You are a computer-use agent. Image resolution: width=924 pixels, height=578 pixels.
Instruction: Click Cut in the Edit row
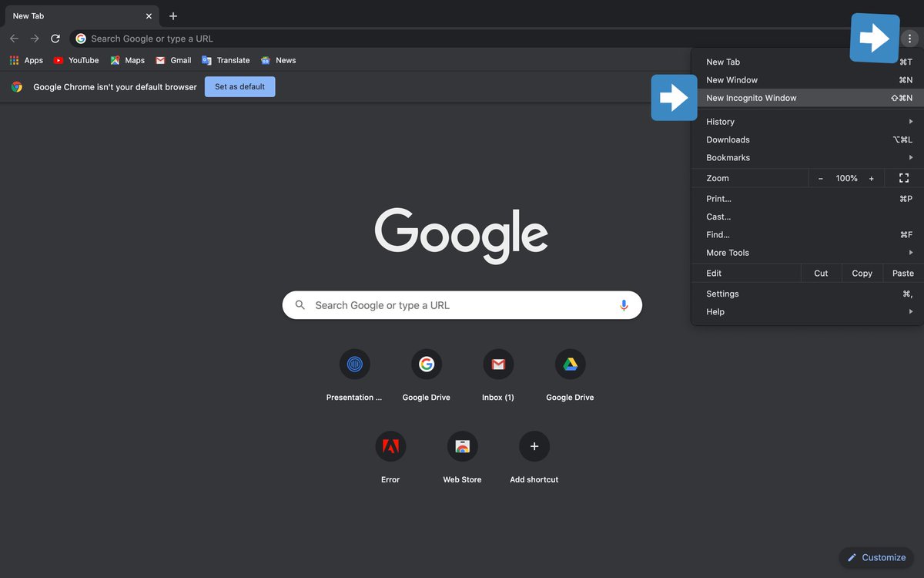pyautogui.click(x=821, y=274)
